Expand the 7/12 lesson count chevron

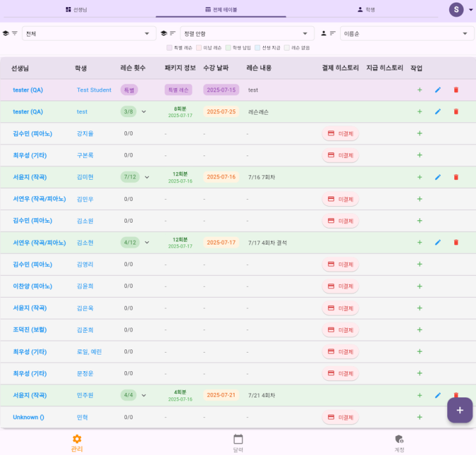(147, 177)
